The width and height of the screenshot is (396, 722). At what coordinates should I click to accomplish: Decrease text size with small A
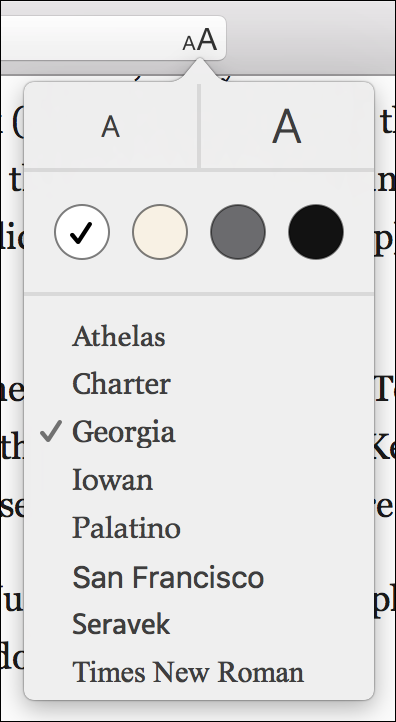click(x=111, y=126)
